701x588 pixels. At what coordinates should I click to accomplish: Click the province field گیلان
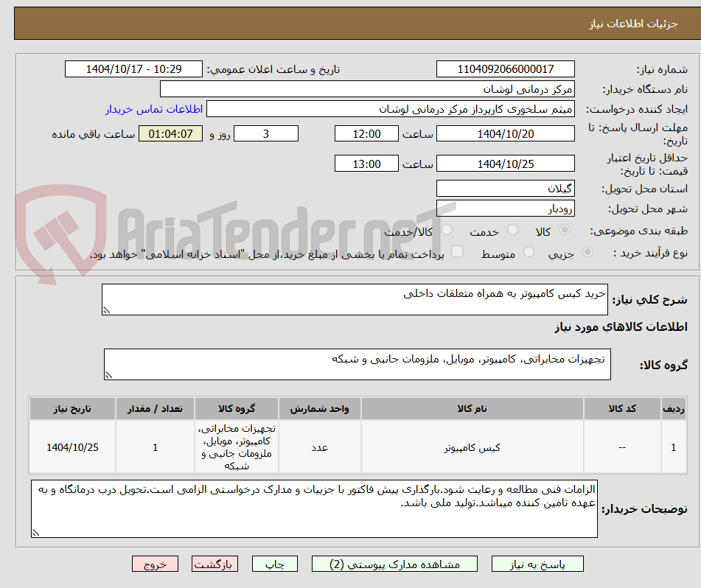click(505, 189)
